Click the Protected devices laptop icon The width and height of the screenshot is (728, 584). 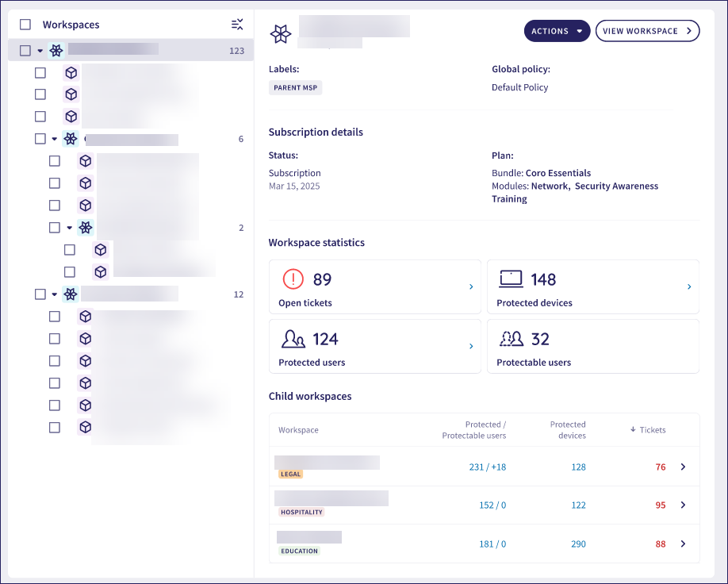coord(511,279)
